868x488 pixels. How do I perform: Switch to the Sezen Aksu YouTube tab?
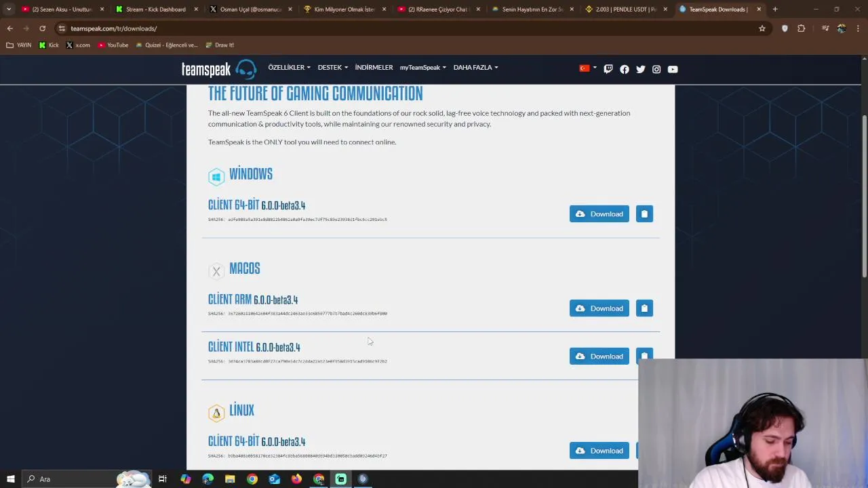pyautogui.click(x=62, y=9)
